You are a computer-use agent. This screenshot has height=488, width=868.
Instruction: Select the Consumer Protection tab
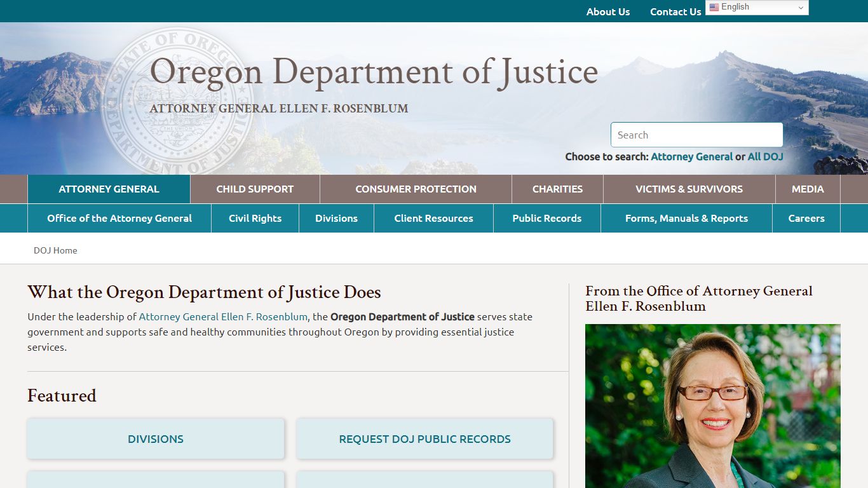[x=416, y=189]
